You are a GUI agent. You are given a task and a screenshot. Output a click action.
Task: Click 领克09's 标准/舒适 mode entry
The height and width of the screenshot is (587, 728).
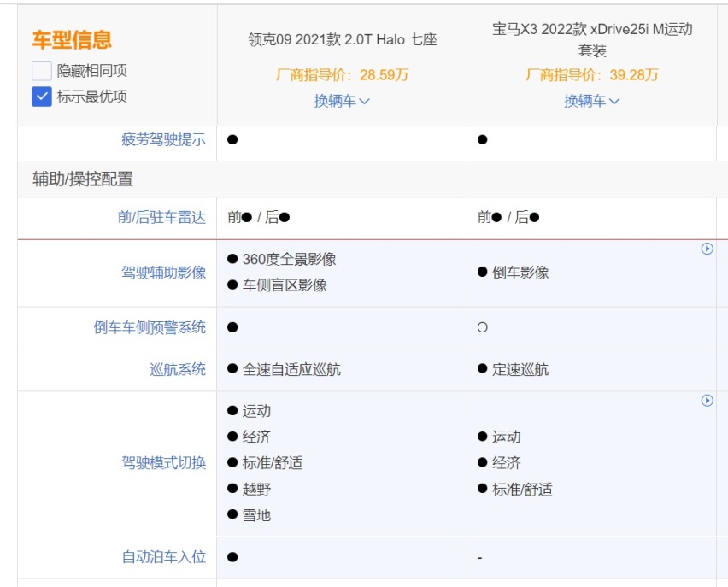click(265, 462)
